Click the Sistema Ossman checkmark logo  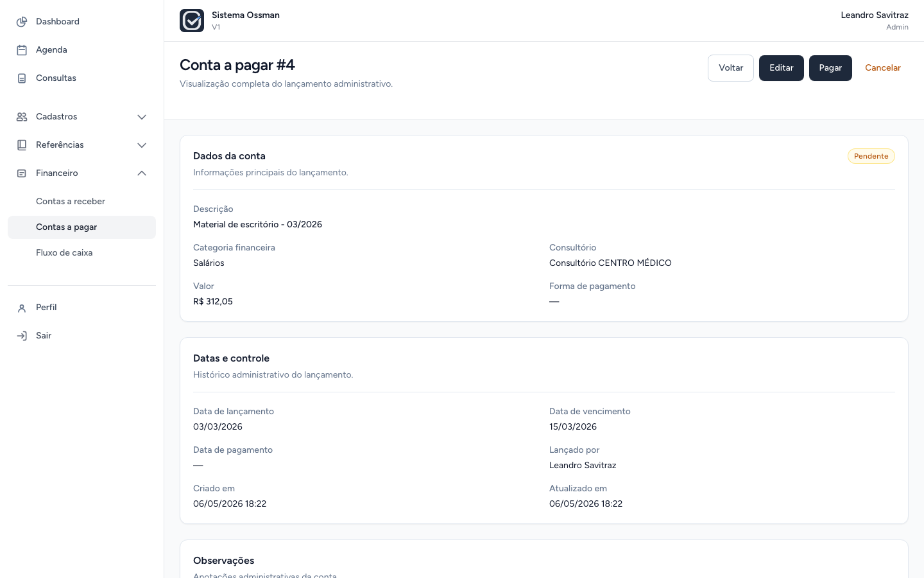coord(192,21)
